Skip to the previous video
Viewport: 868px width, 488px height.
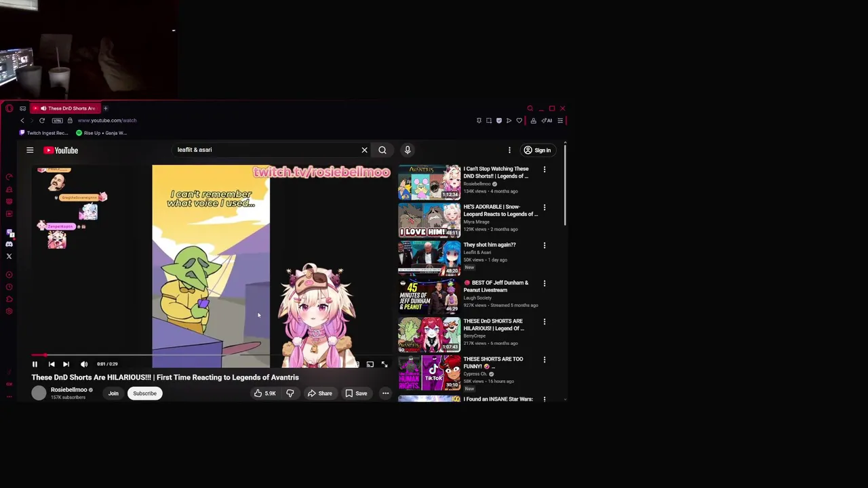(52, 364)
